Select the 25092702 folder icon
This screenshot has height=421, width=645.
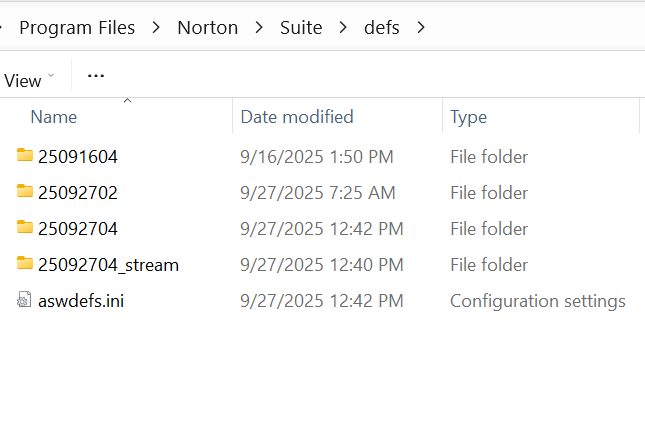[x=25, y=192]
